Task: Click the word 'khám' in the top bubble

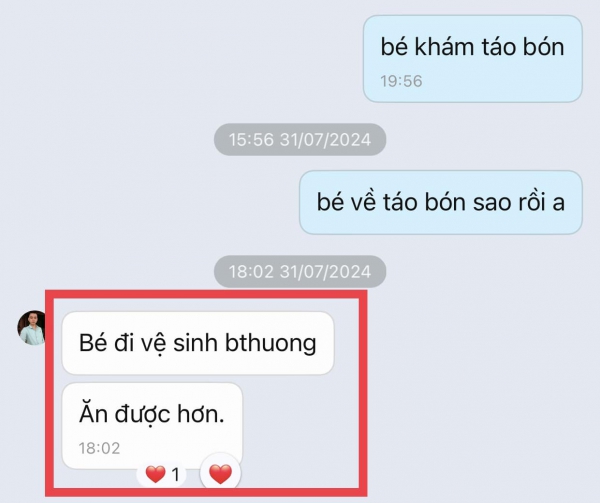Action: pos(444,47)
